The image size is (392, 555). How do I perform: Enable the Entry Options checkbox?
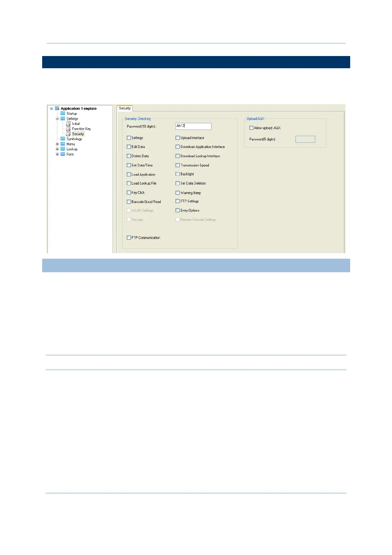pyautogui.click(x=178, y=210)
